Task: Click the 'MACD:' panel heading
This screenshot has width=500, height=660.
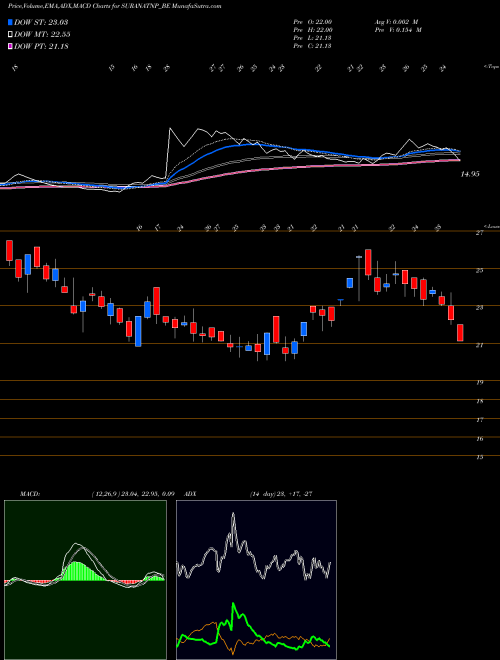Action: [30, 494]
